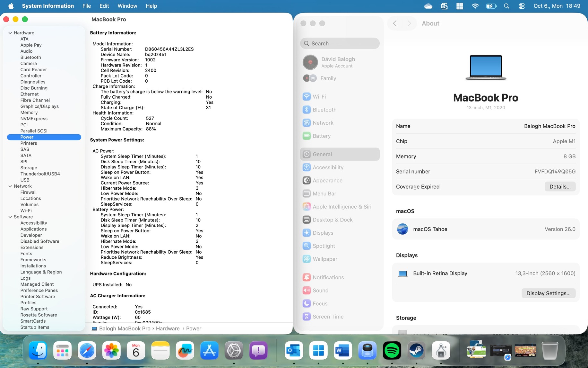This screenshot has width=588, height=368.
Task: Select Applications under Software
Action: coord(33,229)
